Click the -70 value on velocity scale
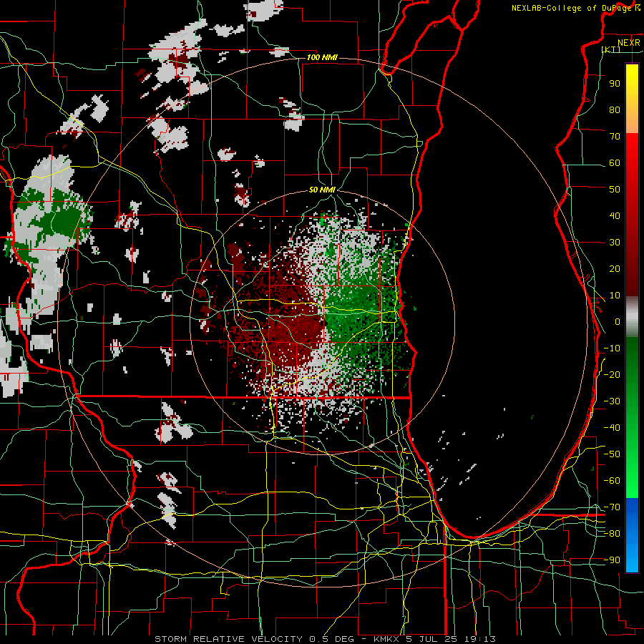The height and width of the screenshot is (644, 644). (612, 507)
